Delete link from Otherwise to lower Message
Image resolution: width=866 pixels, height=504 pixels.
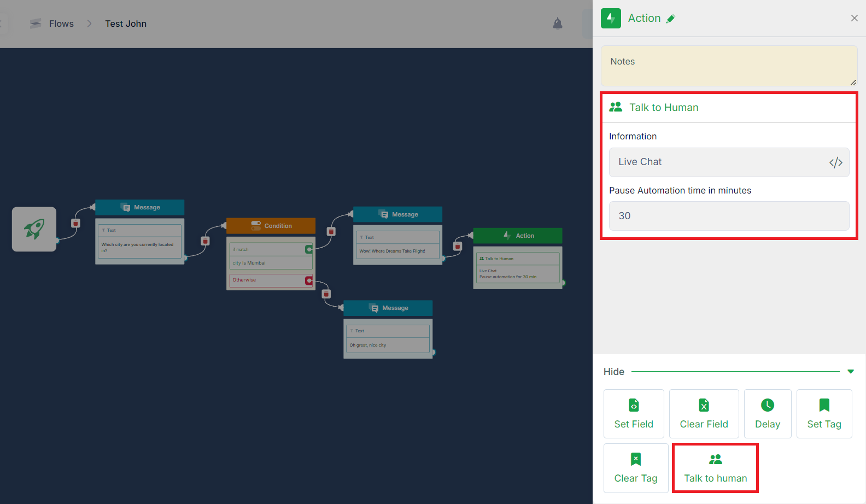326,294
